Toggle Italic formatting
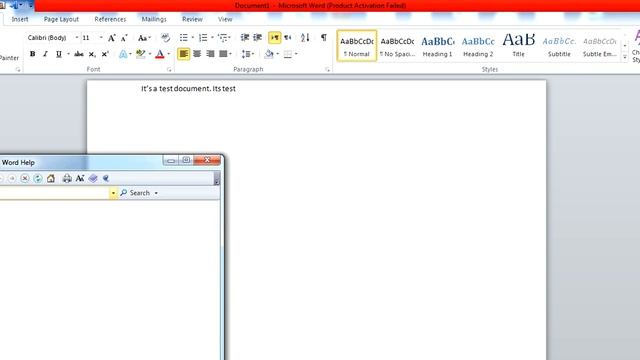This screenshot has height=360, width=640. point(45,54)
